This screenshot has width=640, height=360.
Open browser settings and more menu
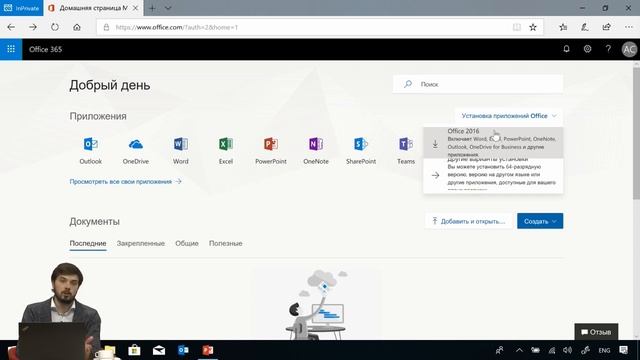[x=629, y=27]
